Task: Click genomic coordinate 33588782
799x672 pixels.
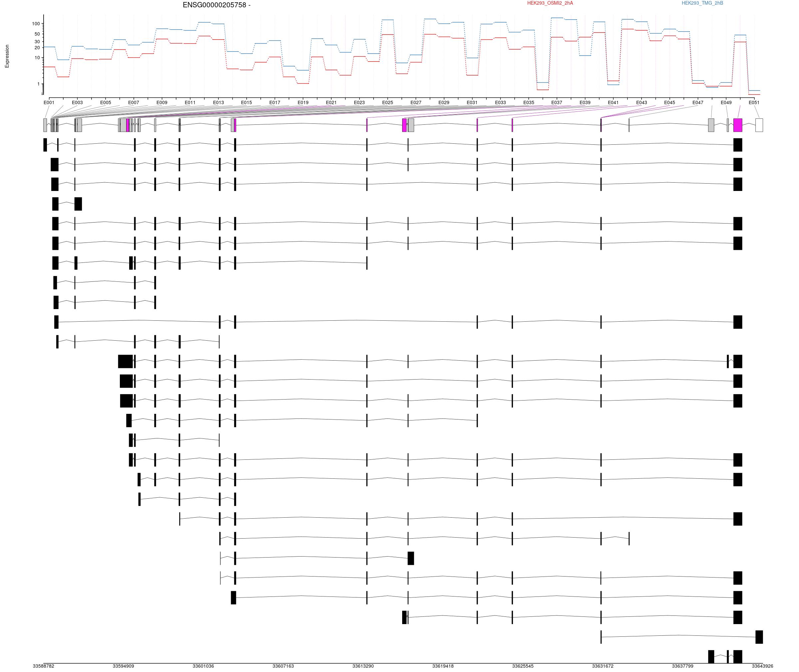Action: click(x=44, y=666)
